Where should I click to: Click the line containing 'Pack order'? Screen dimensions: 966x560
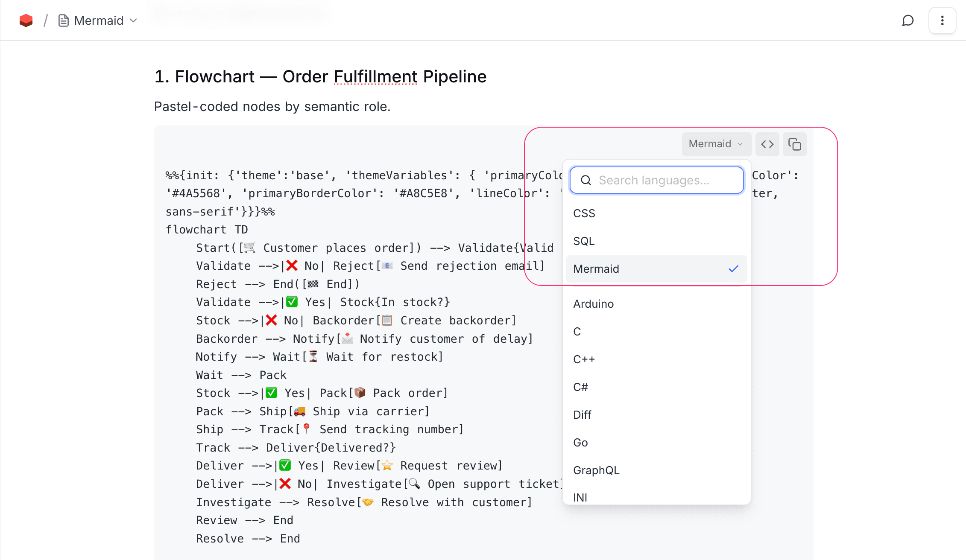[322, 393]
